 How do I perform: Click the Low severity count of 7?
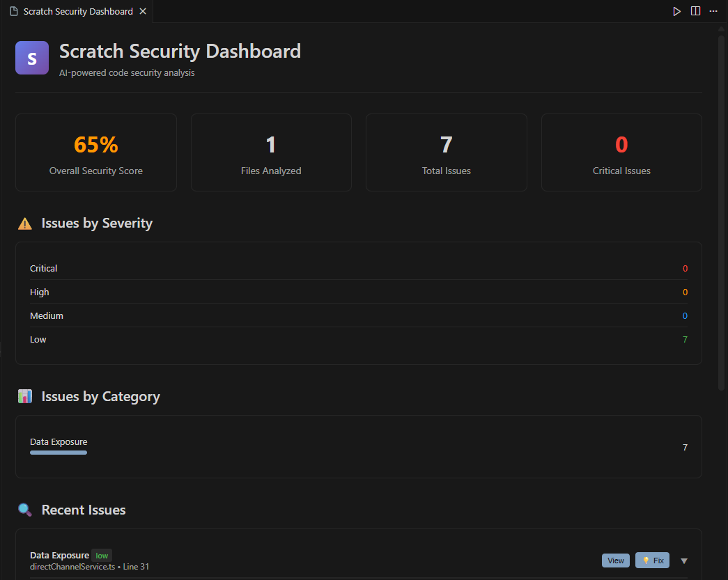pyautogui.click(x=685, y=340)
